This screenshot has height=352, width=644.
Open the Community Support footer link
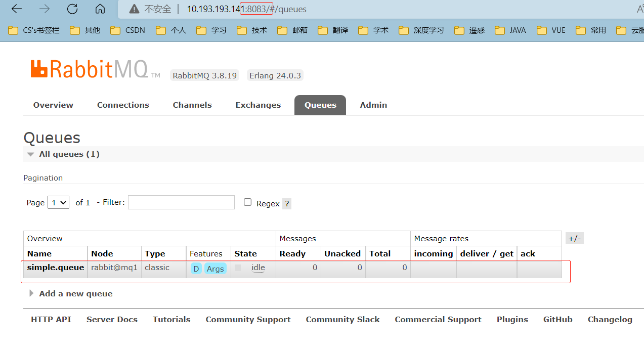[248, 320]
